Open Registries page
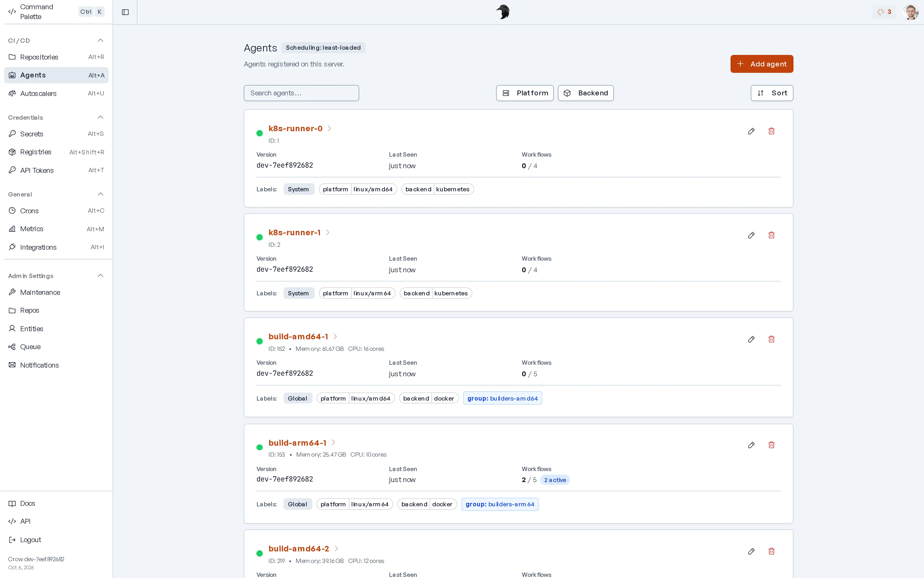The image size is (924, 578). coord(56,152)
